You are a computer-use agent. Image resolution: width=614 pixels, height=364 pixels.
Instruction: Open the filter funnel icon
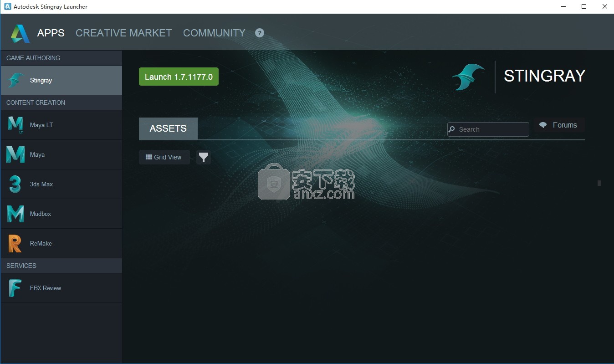pos(204,157)
